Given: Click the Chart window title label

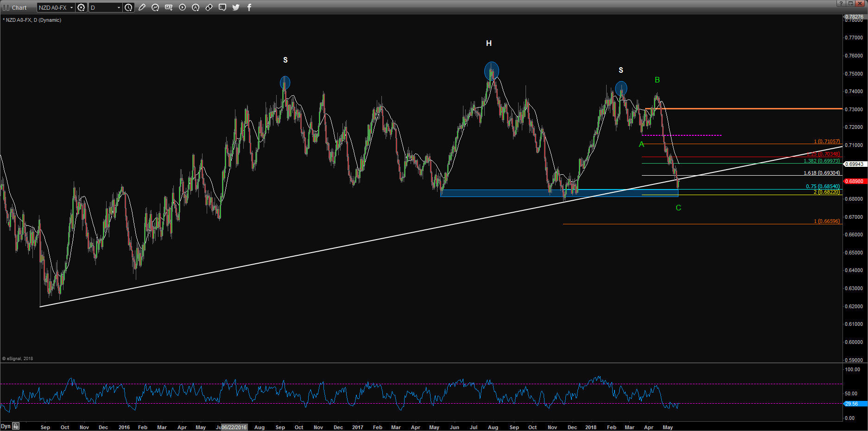Looking at the screenshot, I should 19,8.
